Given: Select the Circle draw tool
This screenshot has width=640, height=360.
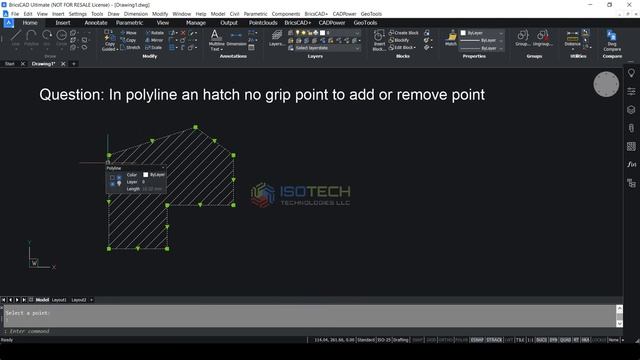Looking at the screenshot, I should pos(62,38).
